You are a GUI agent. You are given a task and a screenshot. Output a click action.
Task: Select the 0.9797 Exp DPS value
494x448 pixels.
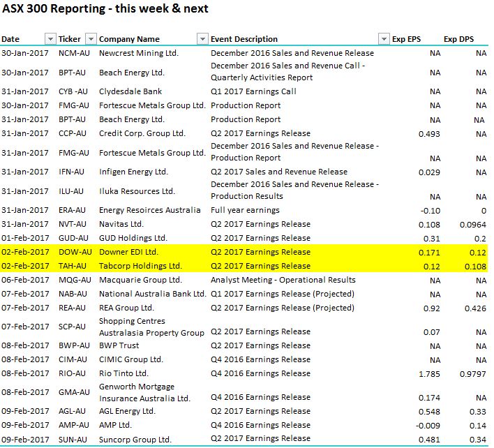472,374
